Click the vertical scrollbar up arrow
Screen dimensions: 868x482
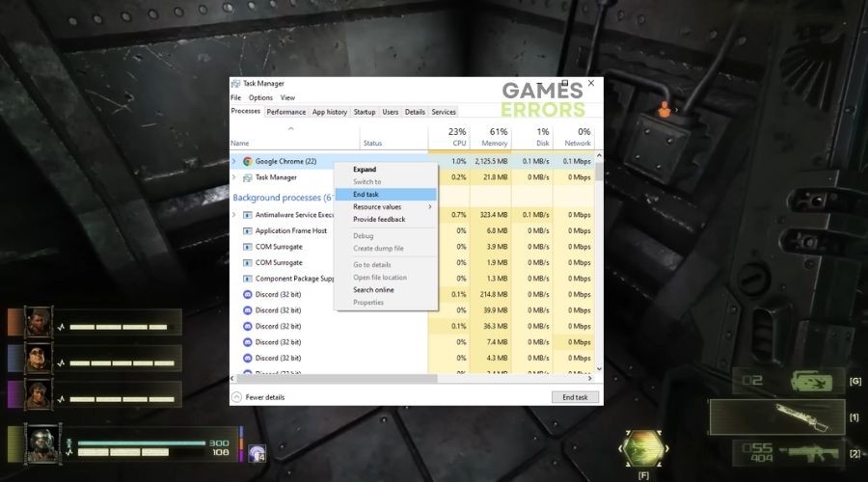(x=599, y=156)
